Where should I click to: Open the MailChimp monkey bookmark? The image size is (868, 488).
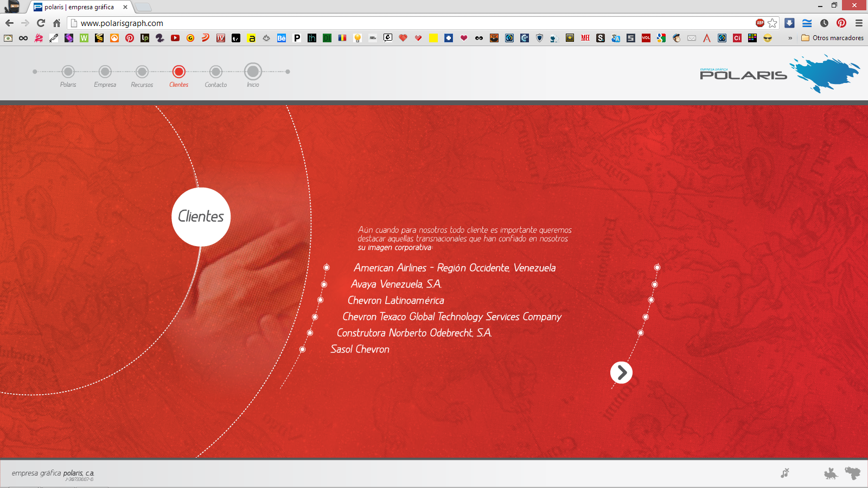[676, 38]
